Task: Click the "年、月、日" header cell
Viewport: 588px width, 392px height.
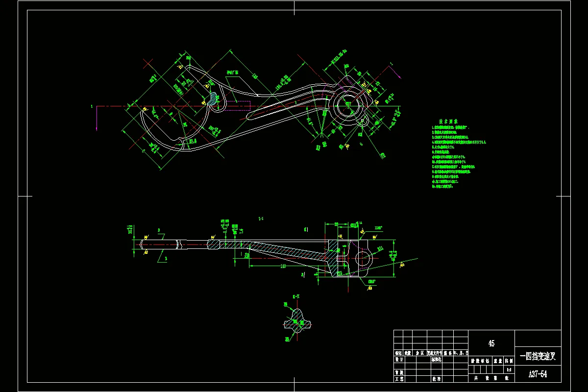Action: point(461,353)
